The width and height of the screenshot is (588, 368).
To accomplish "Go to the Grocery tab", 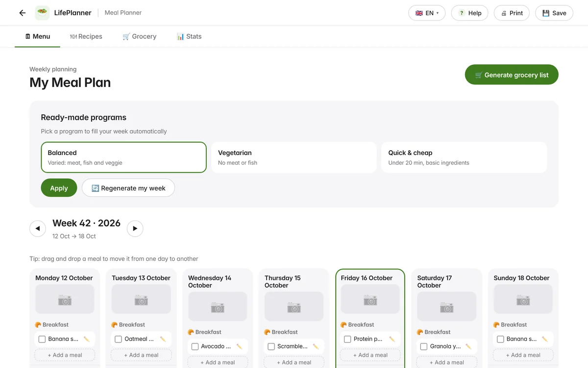I will click(140, 36).
